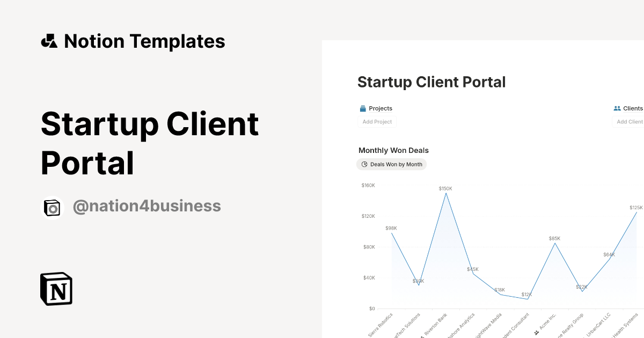Click the $85K Acme Inc. data point
644x338 pixels.
pos(554,244)
